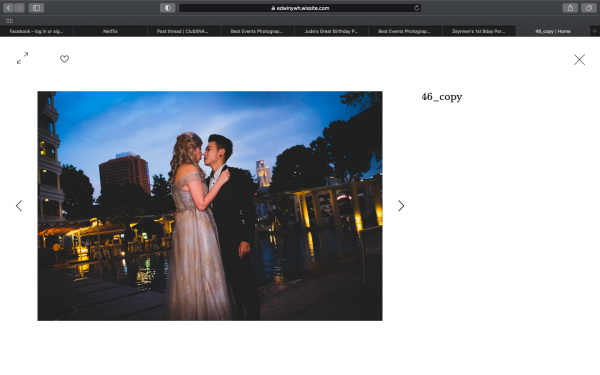
Task: Show the Safari sidebar
Action: pos(36,8)
